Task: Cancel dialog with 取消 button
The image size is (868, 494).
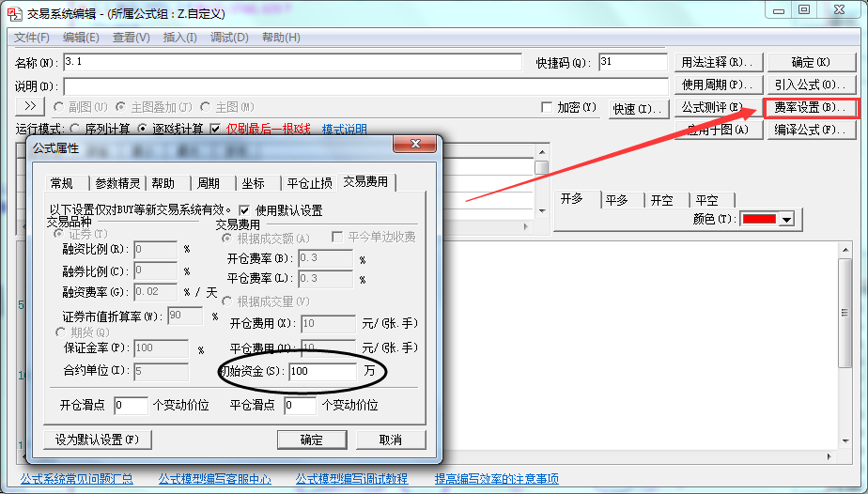Action: (x=391, y=440)
